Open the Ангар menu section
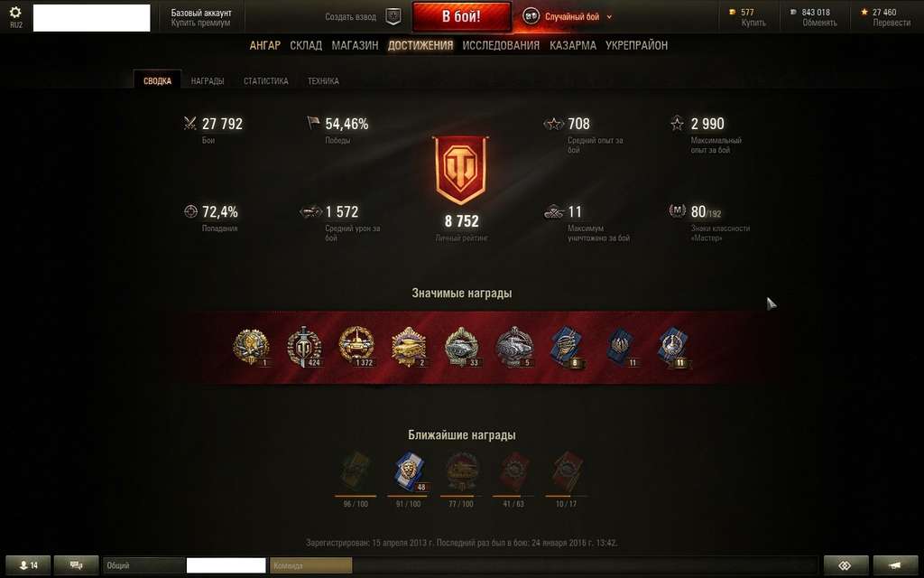 pos(264,45)
